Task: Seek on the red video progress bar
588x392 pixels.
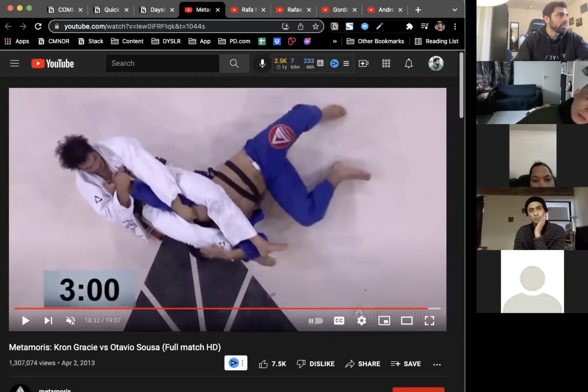Action: click(x=227, y=309)
